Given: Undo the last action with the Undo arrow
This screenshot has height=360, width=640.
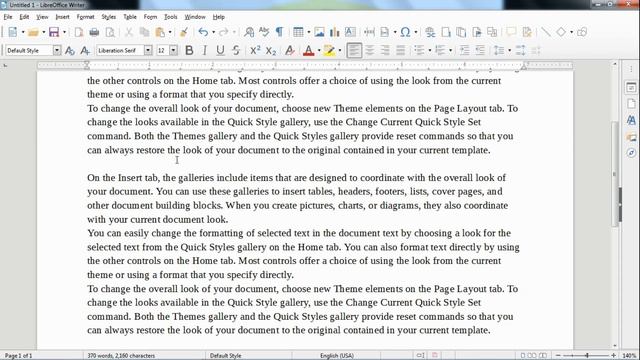Looking at the screenshot, I should click(x=203, y=32).
